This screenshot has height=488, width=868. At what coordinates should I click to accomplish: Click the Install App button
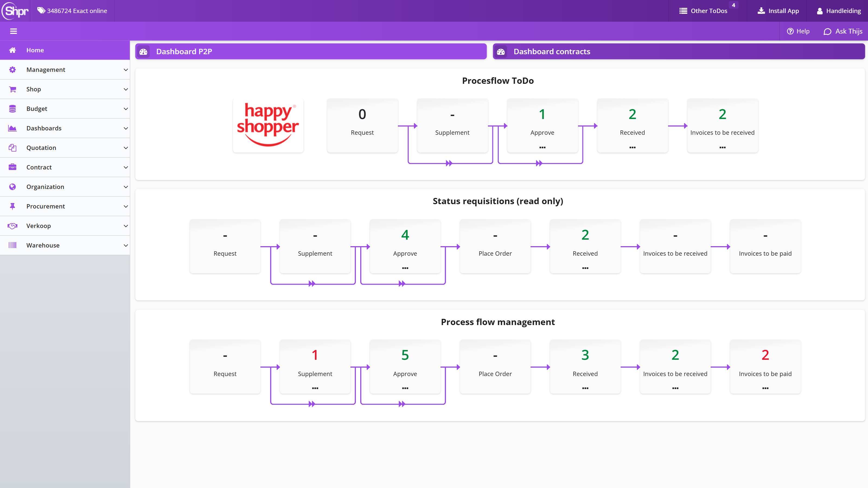pos(778,11)
